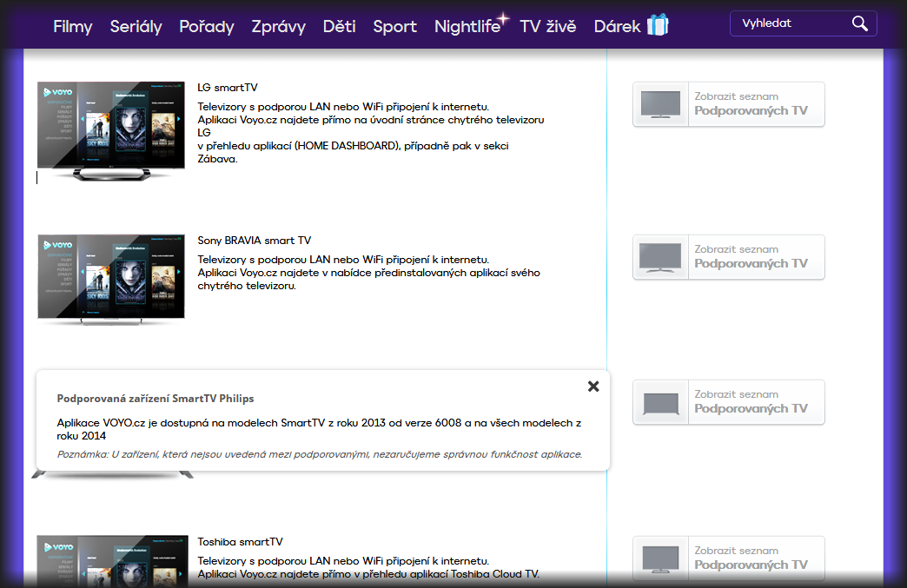The width and height of the screenshot is (907, 588).
Task: Click the magnifying glass search icon
Action: 860,23
